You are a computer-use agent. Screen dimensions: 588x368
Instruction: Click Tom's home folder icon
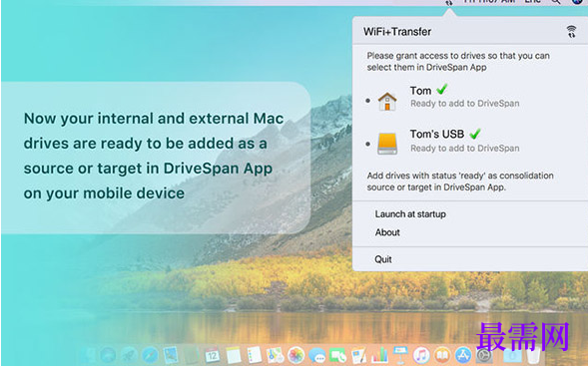coord(387,101)
